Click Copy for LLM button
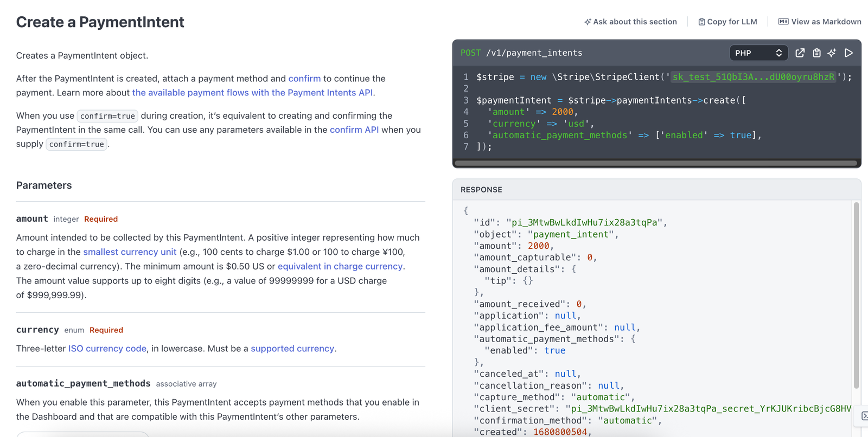Viewport: 868px width, 437px height. click(727, 22)
